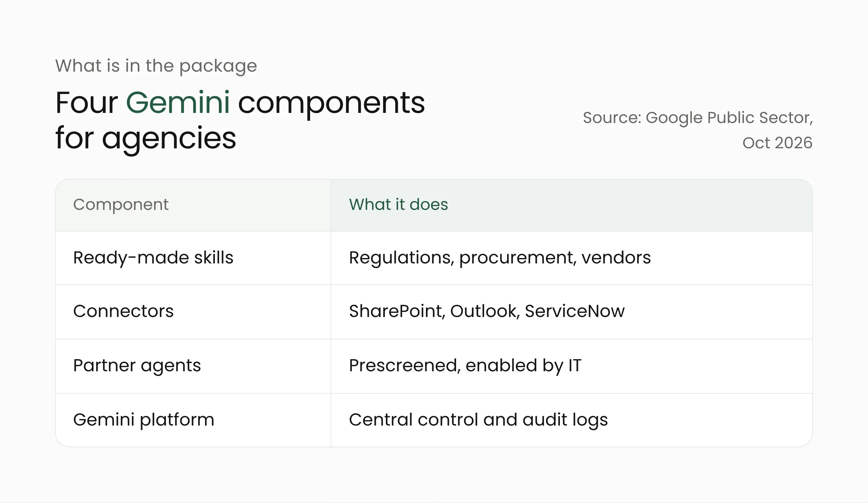Click the 'Connectors' table cell
This screenshot has width=868, height=503.
193,312
